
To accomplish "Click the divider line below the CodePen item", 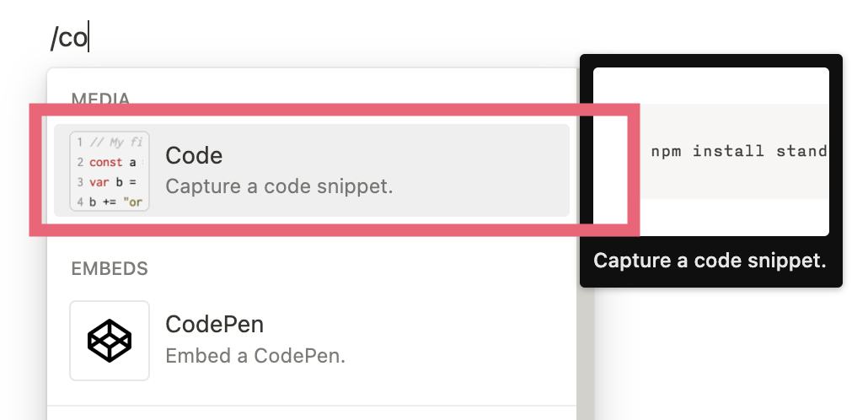I will tap(312, 406).
